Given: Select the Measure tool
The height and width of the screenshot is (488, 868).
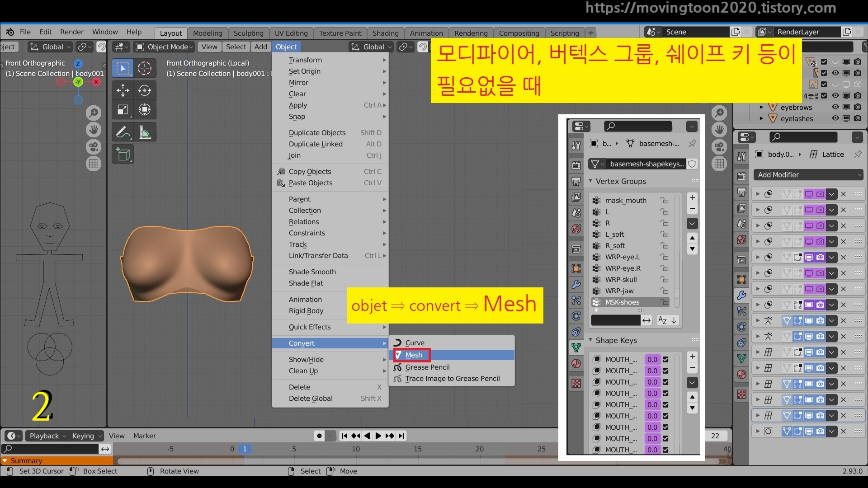Looking at the screenshot, I should (x=145, y=132).
